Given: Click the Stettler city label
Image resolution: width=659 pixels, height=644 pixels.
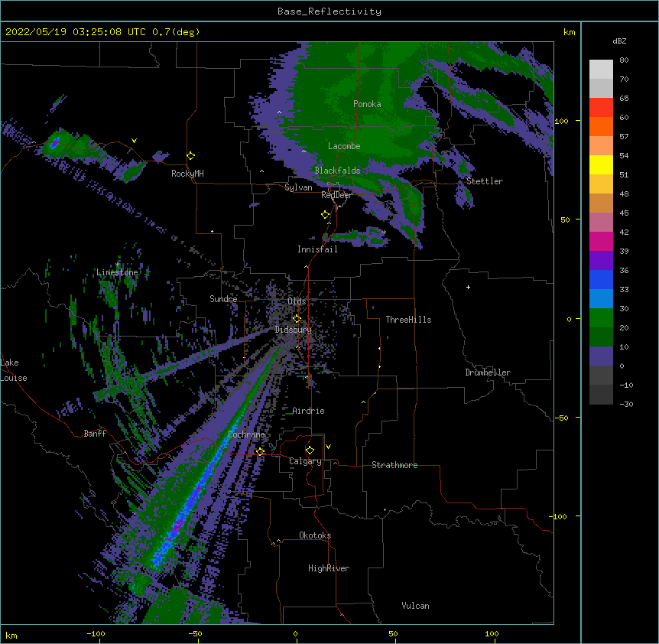Looking at the screenshot, I should click(x=485, y=181).
